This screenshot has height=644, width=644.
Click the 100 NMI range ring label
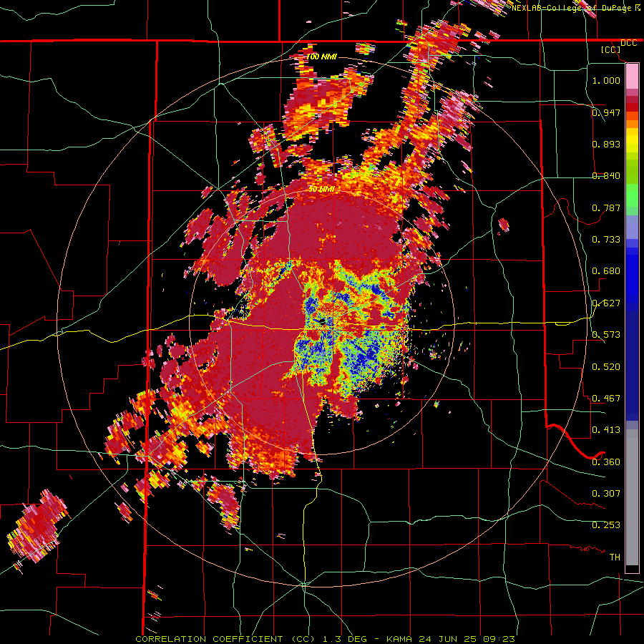pyautogui.click(x=321, y=57)
